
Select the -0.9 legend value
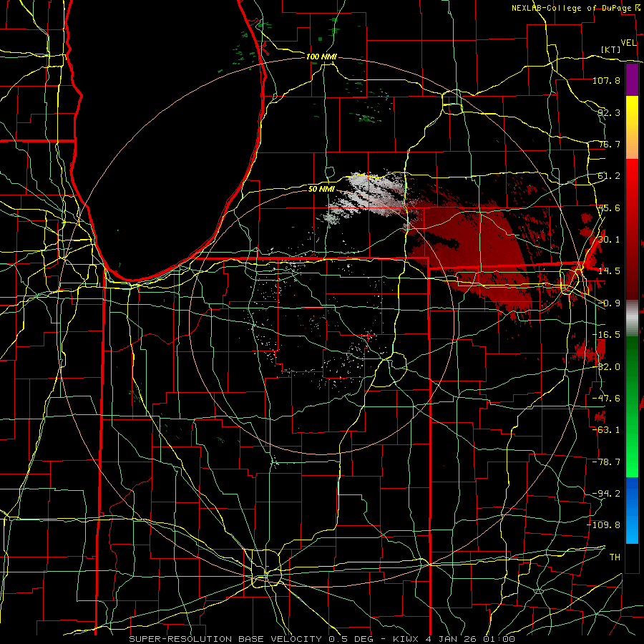point(609,303)
